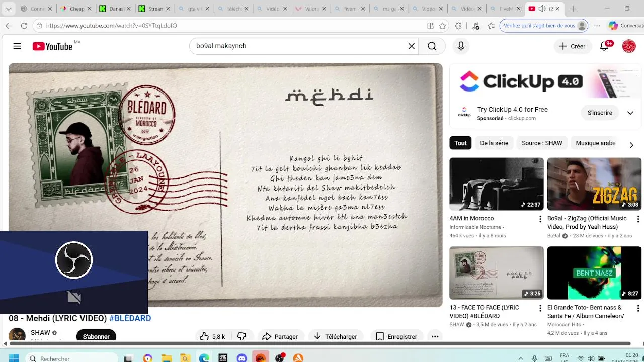Dislike the video with thumbs down
The width and height of the screenshot is (644, 362).
[242, 336]
